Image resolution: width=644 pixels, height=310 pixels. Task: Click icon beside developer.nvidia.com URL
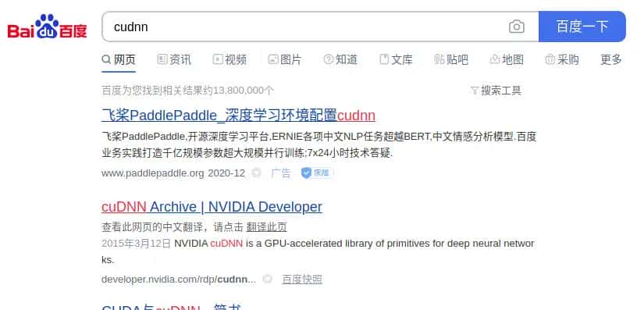click(268, 279)
